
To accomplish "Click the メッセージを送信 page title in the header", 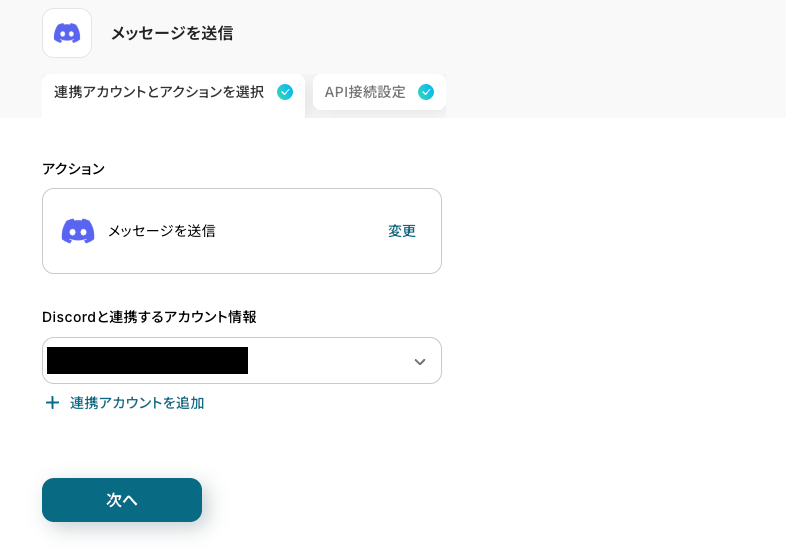I will pyautogui.click(x=172, y=33).
